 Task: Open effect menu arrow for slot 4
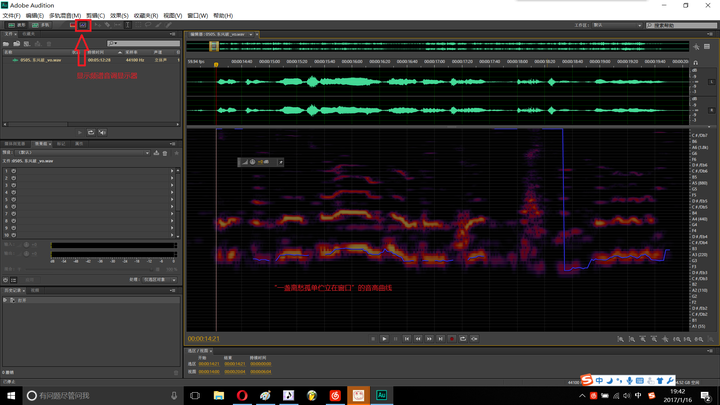[172, 192]
